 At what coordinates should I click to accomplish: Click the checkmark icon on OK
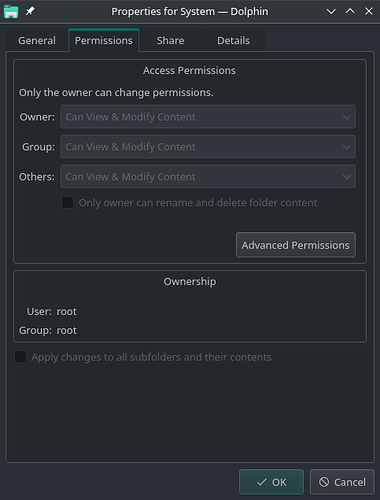[x=262, y=482]
